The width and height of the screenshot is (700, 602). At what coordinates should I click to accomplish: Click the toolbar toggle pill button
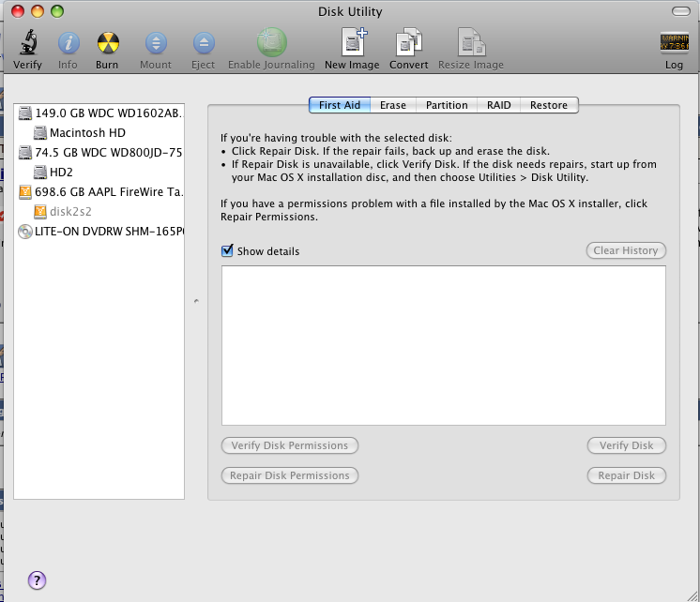tap(681, 11)
